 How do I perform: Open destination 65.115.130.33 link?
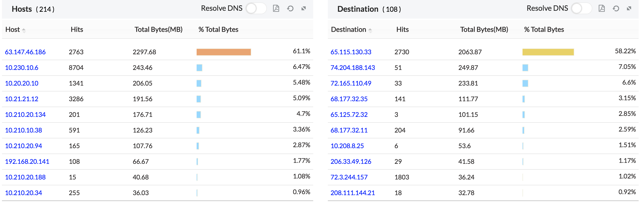coord(351,52)
